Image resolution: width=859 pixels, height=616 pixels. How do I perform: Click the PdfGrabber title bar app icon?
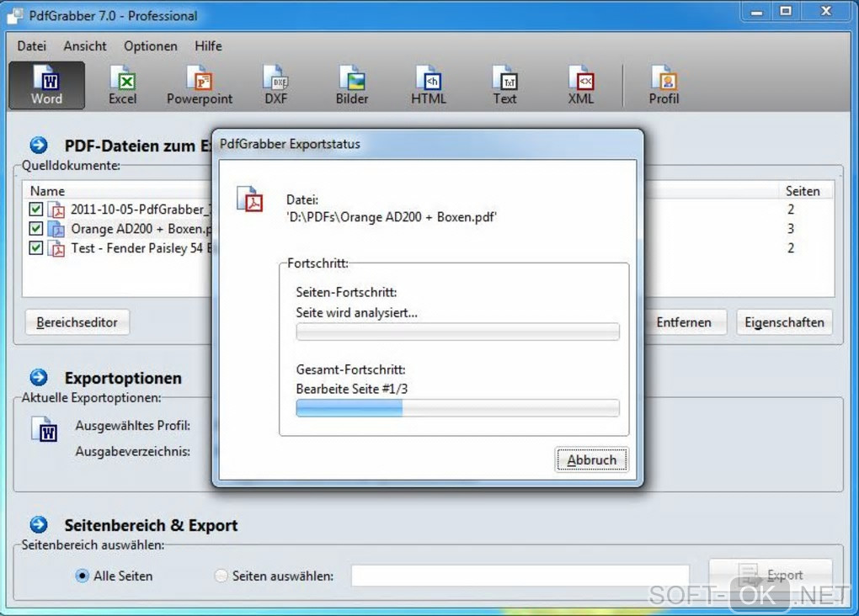coord(15,16)
